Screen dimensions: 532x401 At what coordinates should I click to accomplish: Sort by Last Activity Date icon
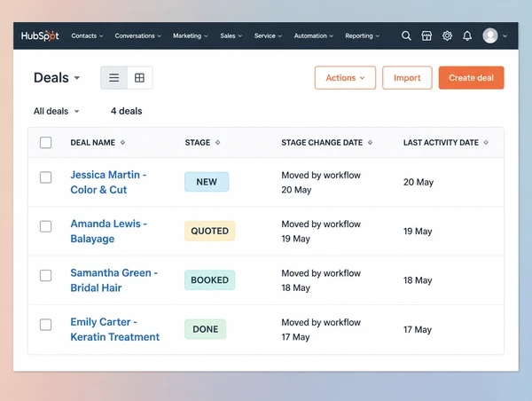486,143
